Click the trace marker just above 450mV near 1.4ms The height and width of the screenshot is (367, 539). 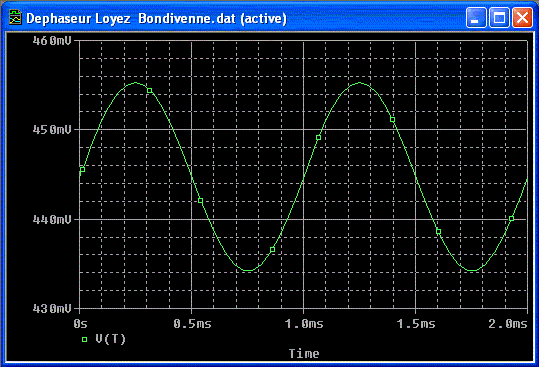pyautogui.click(x=392, y=120)
